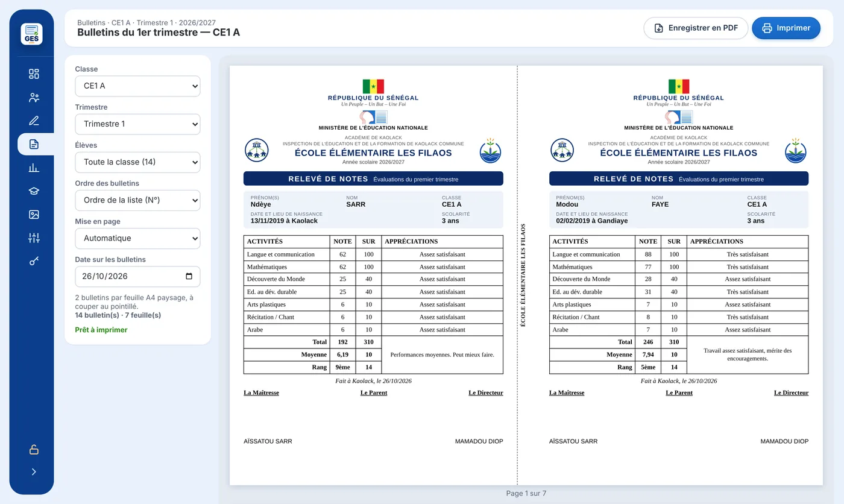Click the Imprimer button
The image size is (844, 504).
pos(786,28)
